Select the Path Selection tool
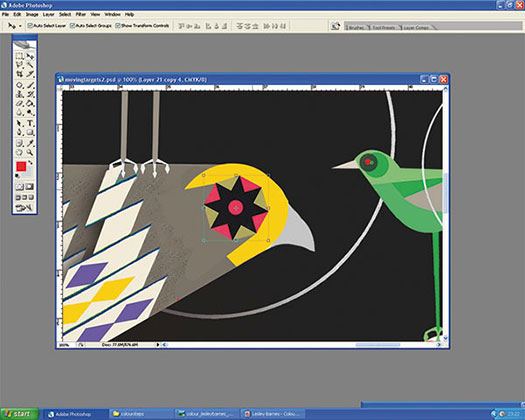 click(x=20, y=124)
